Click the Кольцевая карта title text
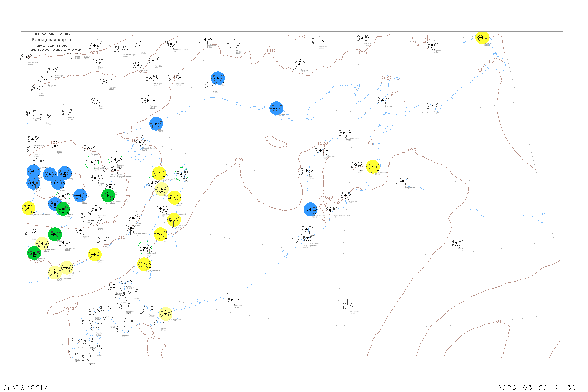 click(x=51, y=40)
